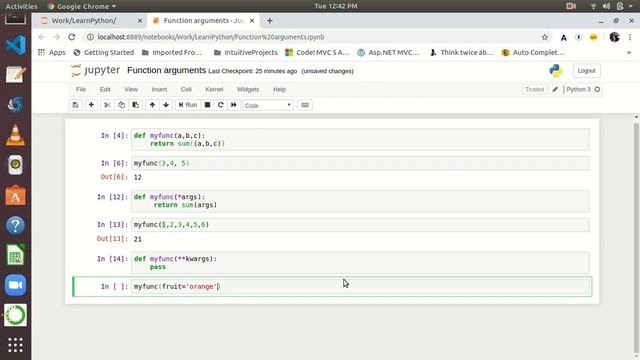The image size is (640, 360).
Task: Open the Help menu
Action: coord(279,89)
